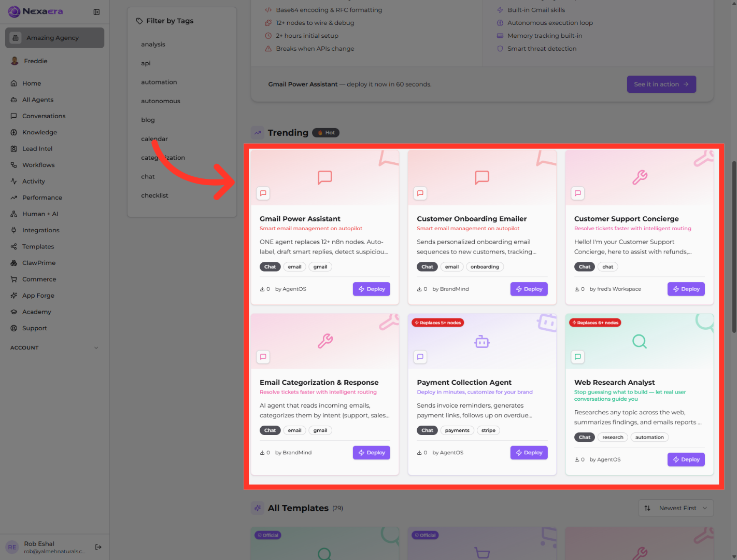Click the stripe tag on Payment Collection Agent
The image size is (737, 560).
click(x=488, y=430)
